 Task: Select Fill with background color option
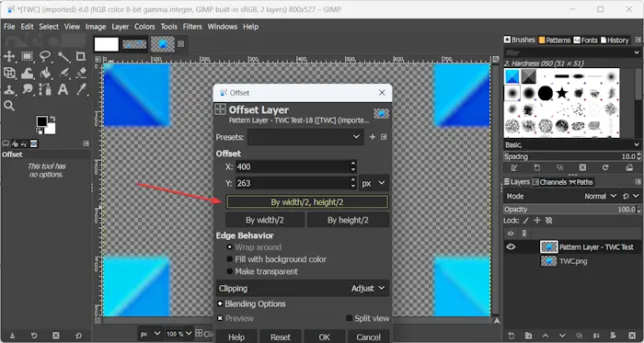click(276, 259)
